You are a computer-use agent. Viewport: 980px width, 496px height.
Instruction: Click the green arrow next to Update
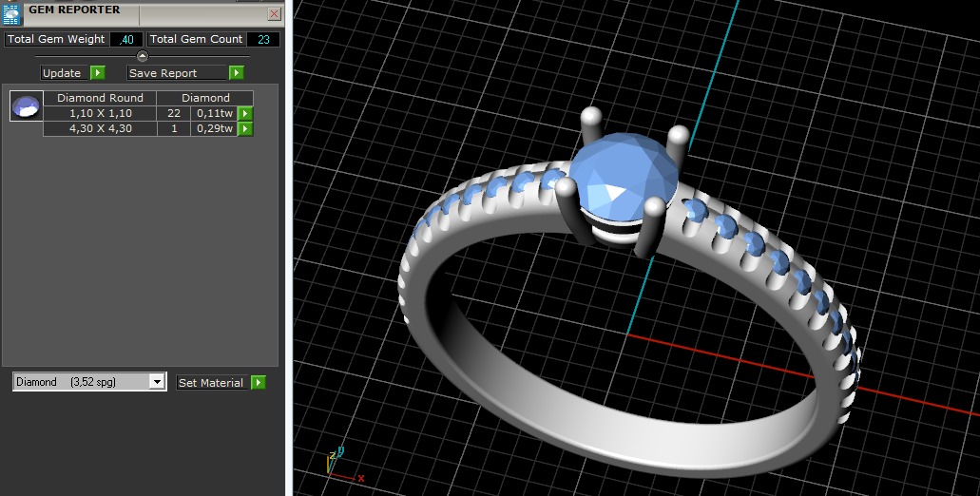98,73
